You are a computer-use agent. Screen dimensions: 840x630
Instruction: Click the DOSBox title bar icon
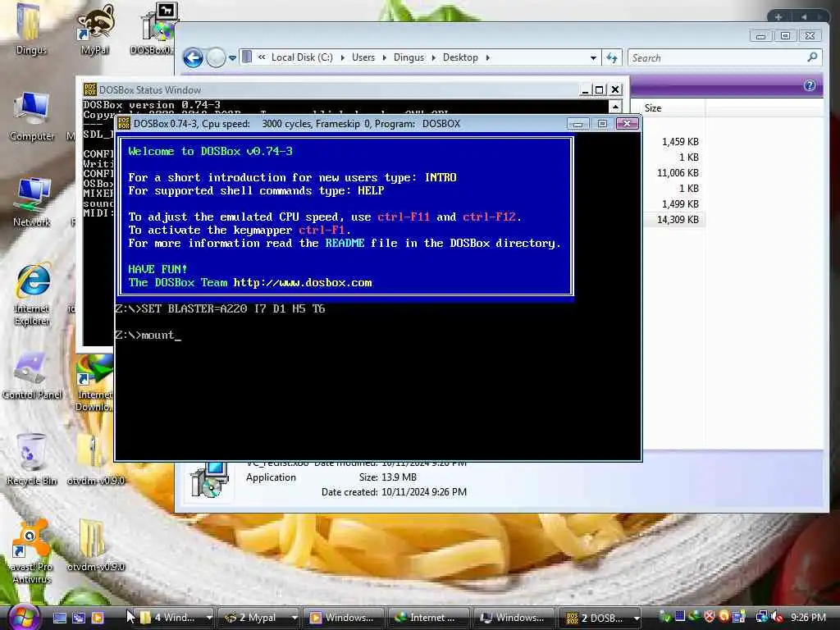click(x=124, y=124)
